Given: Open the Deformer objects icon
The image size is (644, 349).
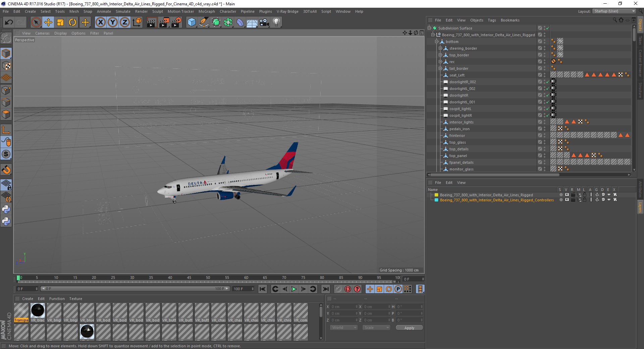Looking at the screenshot, I should tap(240, 22).
